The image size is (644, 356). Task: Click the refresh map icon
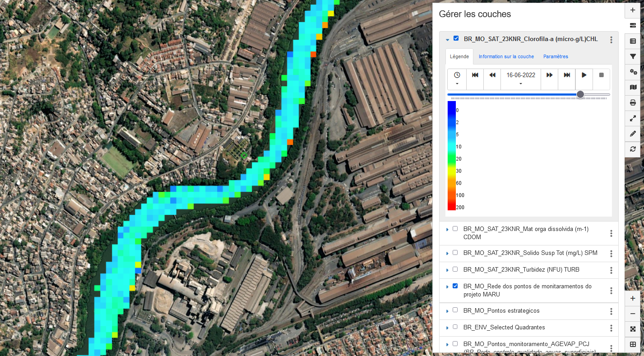pyautogui.click(x=633, y=149)
